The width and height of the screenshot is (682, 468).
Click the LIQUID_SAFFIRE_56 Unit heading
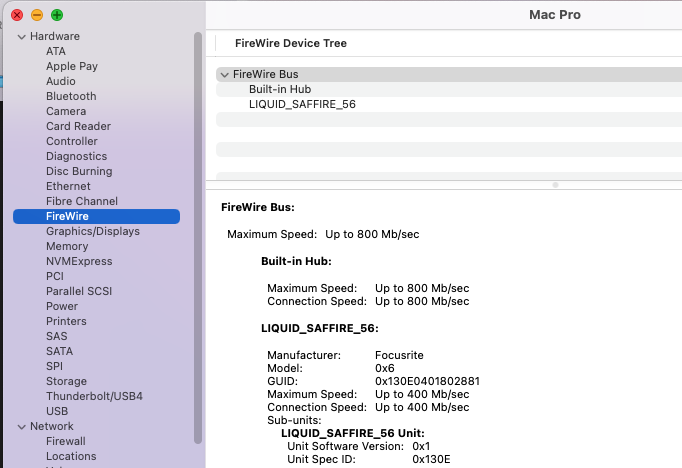pyautogui.click(x=353, y=433)
